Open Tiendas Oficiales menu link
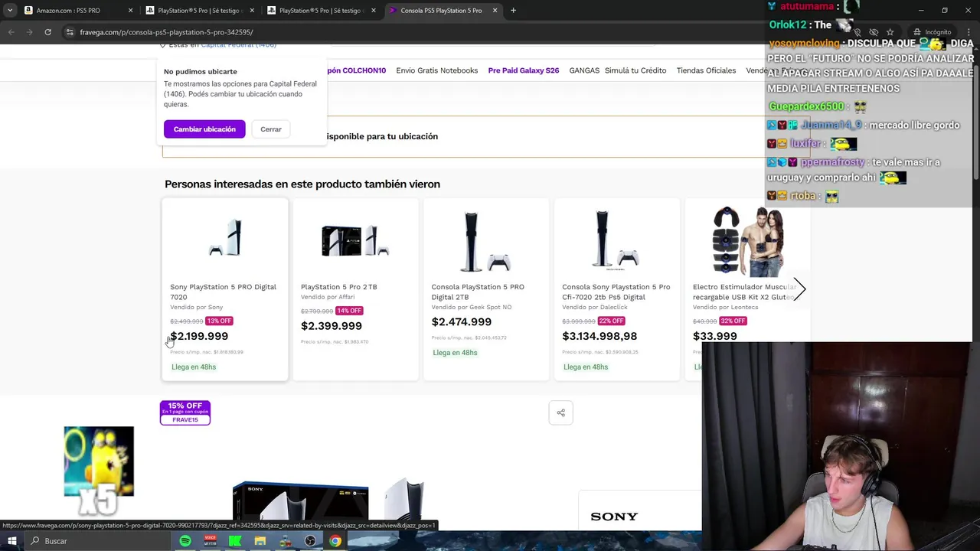The height and width of the screenshot is (551, 980). pyautogui.click(x=706, y=70)
